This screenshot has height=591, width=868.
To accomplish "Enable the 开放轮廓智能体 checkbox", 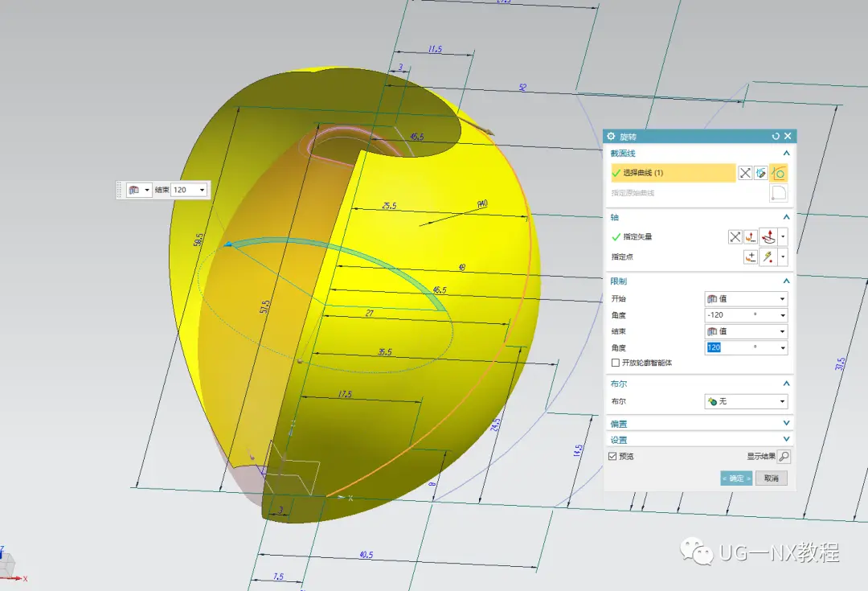I will click(x=615, y=363).
